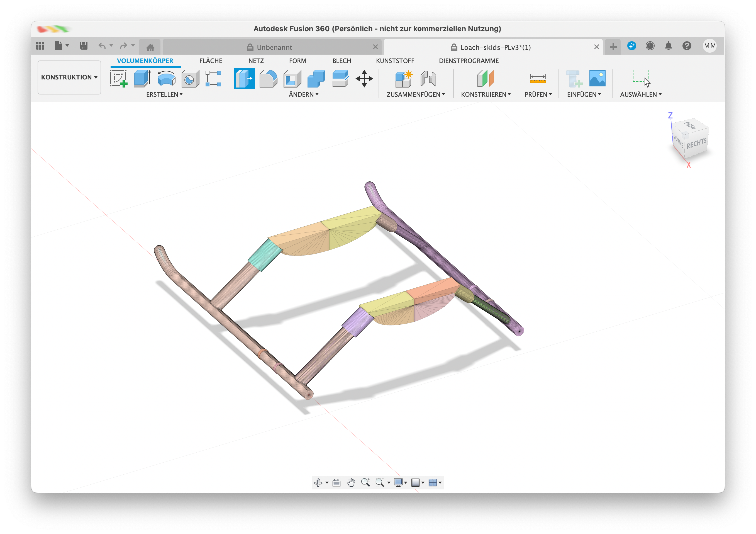Select the Fillet tool

(268, 78)
